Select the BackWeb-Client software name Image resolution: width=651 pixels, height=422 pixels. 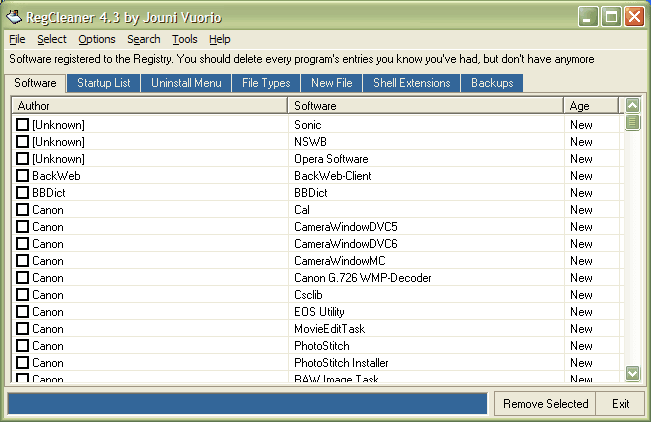[333, 176]
